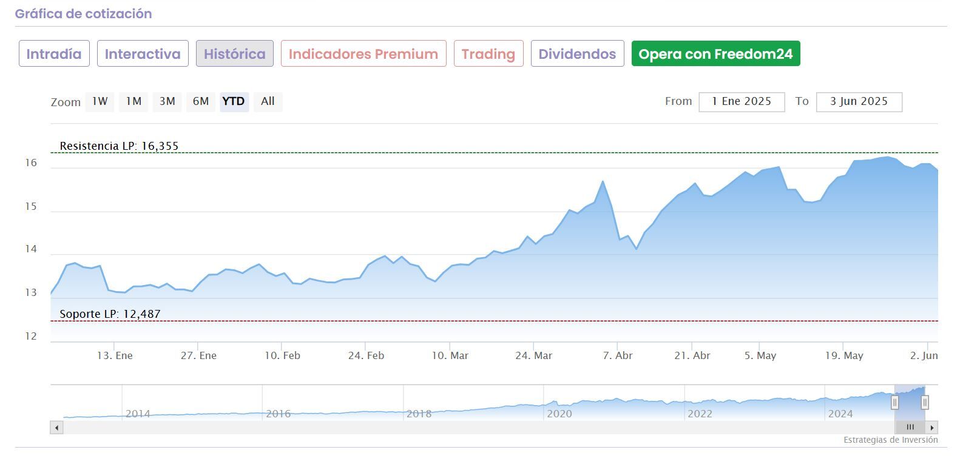Select the 1W zoom range
Image resolution: width=980 pixels, height=464 pixels.
tap(100, 102)
